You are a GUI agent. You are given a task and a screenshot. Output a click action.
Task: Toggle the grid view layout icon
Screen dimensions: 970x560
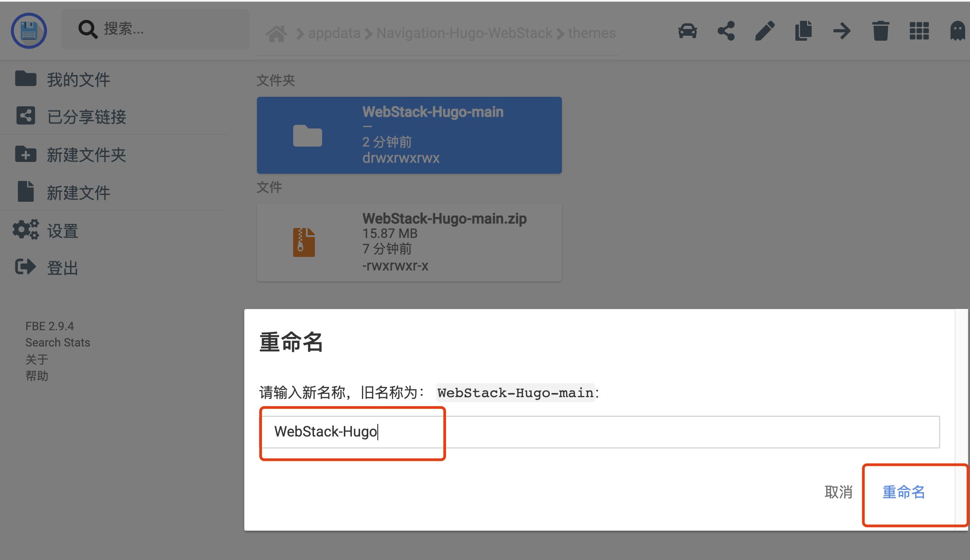tap(918, 31)
